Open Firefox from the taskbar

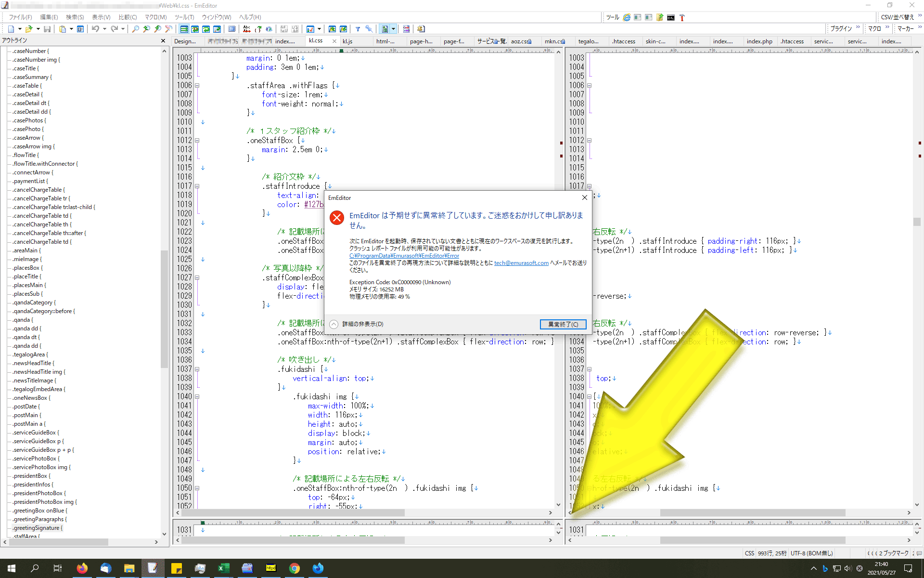[x=82, y=568]
